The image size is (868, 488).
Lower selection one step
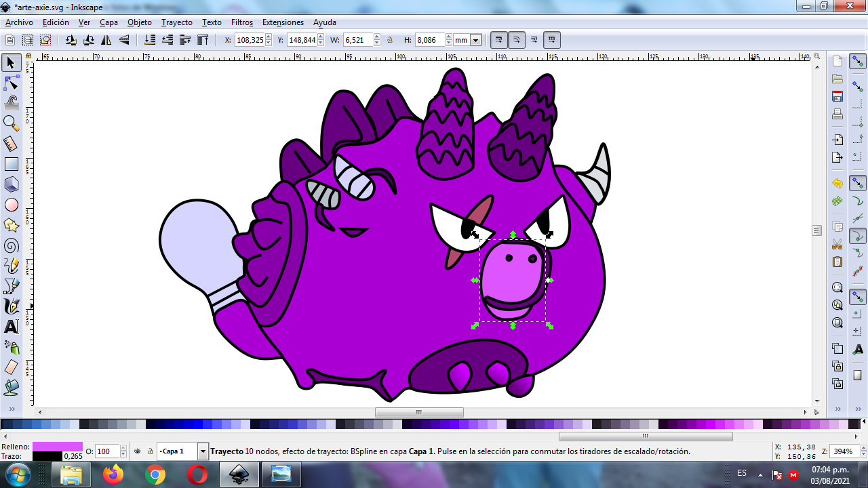[x=167, y=40]
